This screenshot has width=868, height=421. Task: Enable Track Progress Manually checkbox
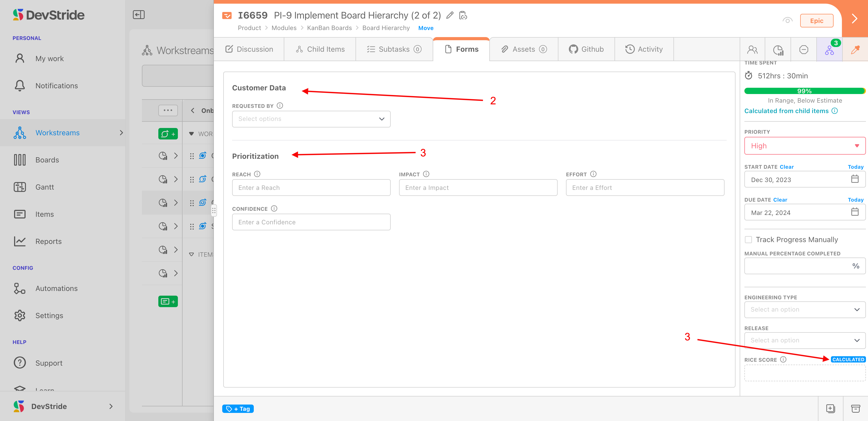tap(748, 239)
